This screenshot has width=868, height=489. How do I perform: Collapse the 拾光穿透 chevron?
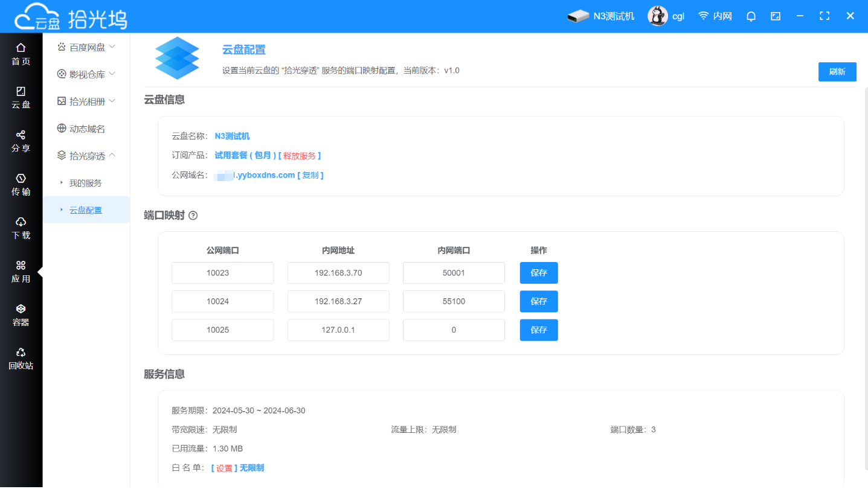point(112,155)
